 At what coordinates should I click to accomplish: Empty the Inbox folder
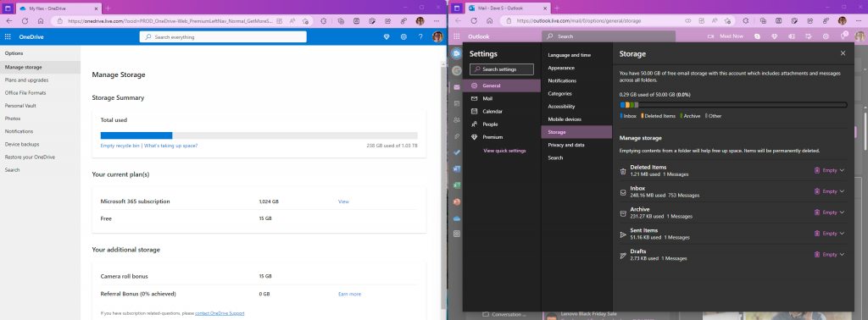coord(826,191)
